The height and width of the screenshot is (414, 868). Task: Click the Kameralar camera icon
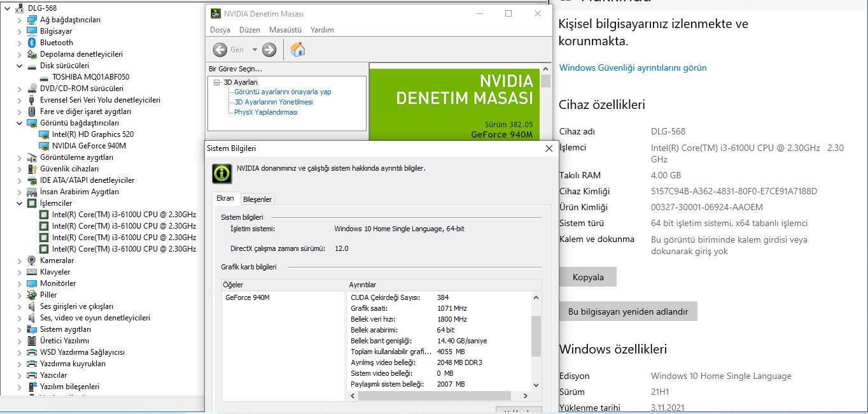coord(32,261)
